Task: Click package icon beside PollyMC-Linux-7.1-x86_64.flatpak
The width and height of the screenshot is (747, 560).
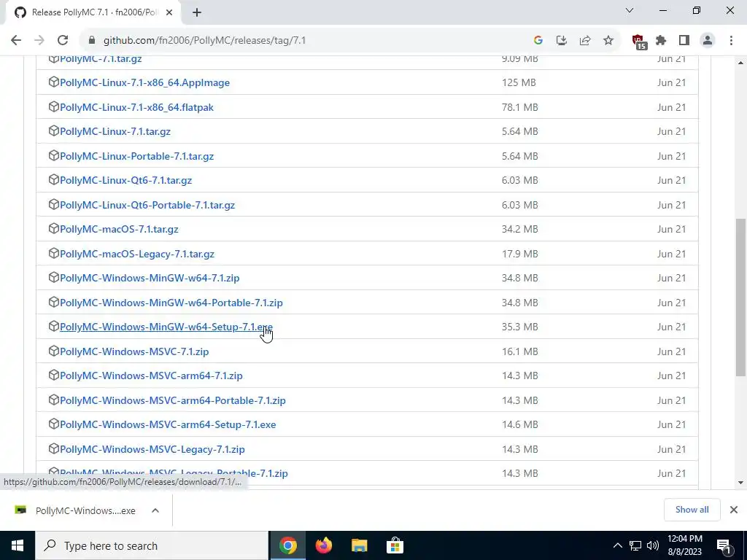Action: [x=54, y=106]
